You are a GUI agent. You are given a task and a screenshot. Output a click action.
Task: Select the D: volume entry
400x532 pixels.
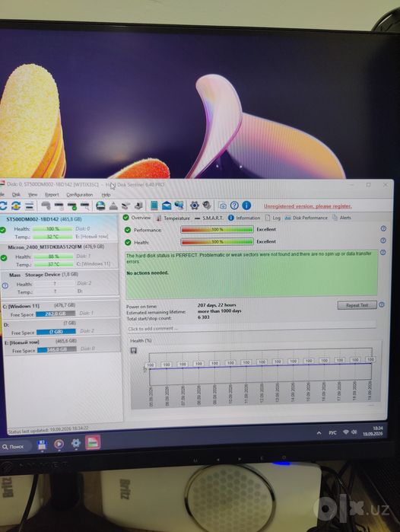click(x=61, y=328)
